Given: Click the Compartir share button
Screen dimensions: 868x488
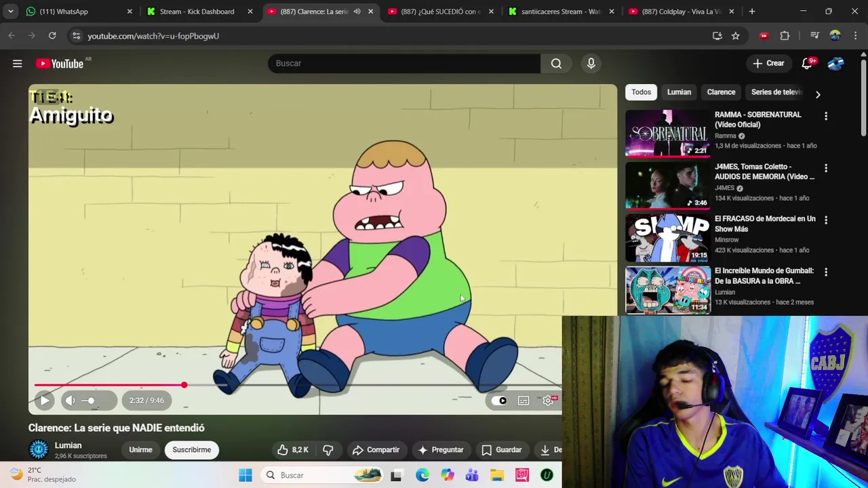Looking at the screenshot, I should (x=376, y=449).
